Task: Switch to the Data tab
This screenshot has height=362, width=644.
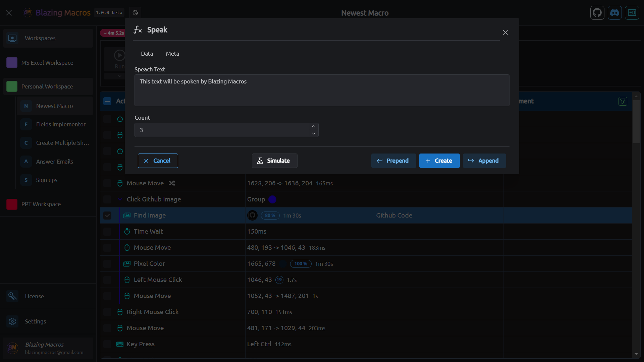Action: (147, 54)
